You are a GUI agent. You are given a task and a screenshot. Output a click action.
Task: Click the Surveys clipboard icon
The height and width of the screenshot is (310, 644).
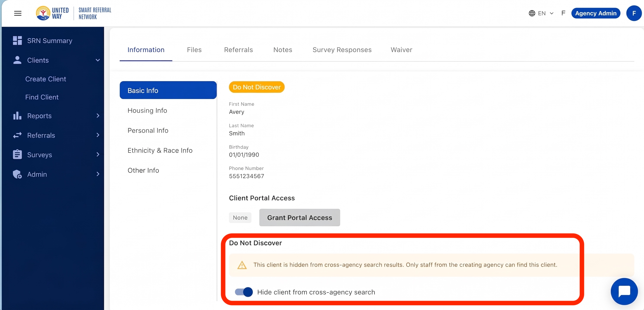point(17,154)
